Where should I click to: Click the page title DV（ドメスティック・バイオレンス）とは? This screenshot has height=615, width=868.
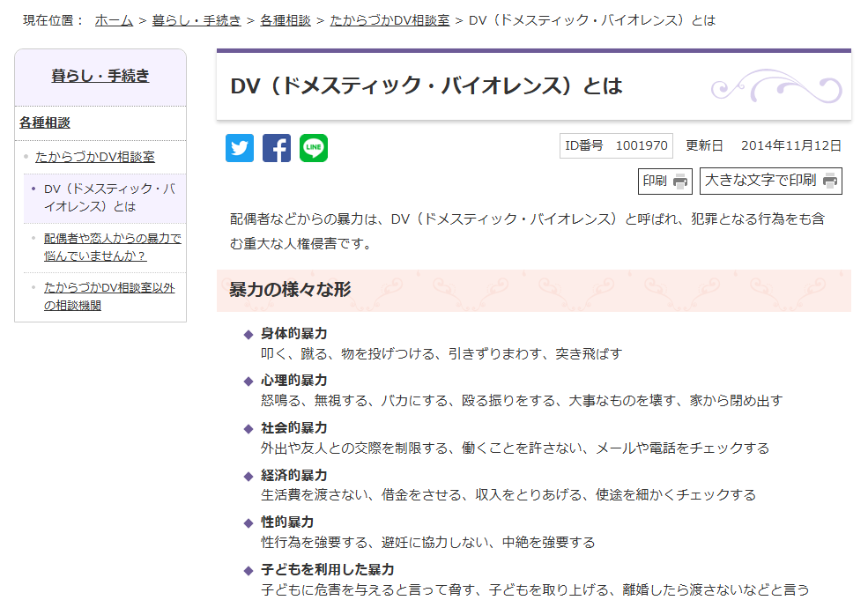pyautogui.click(x=427, y=85)
